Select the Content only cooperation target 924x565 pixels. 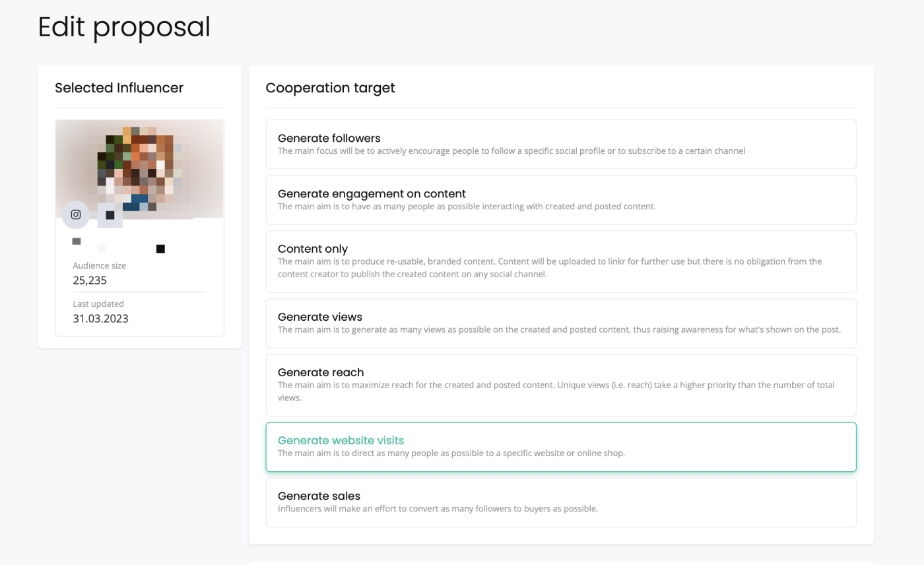point(561,261)
